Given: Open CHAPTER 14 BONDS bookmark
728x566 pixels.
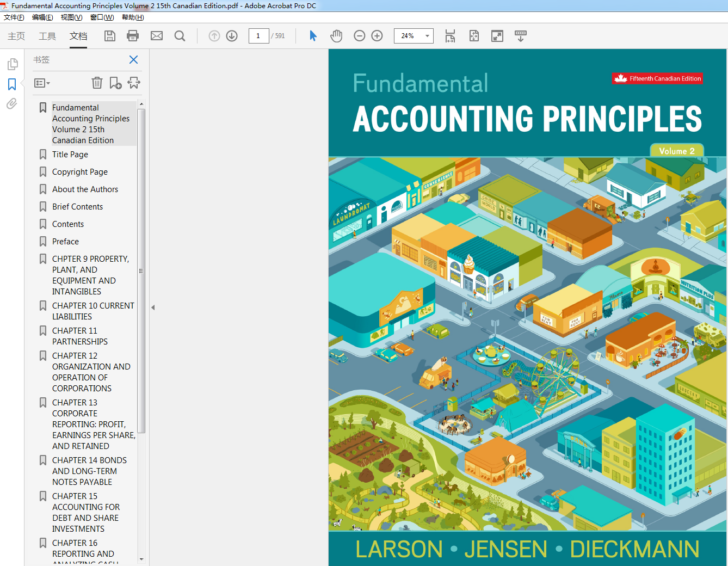Looking at the screenshot, I should point(89,471).
